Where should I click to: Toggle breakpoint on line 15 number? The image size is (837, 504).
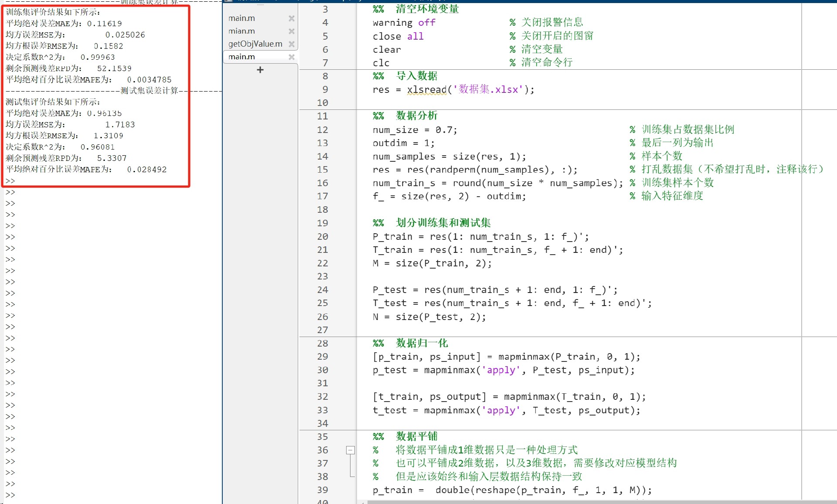pyautogui.click(x=323, y=170)
